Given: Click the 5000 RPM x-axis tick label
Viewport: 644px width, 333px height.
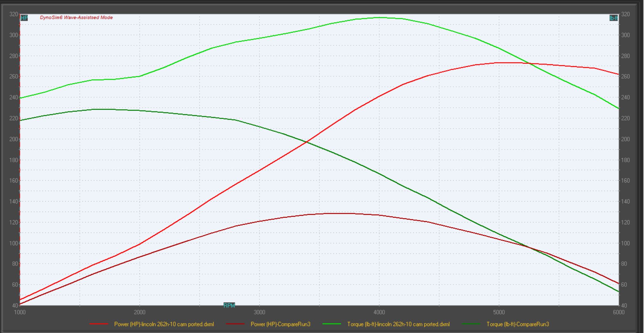Looking at the screenshot, I should (x=499, y=312).
